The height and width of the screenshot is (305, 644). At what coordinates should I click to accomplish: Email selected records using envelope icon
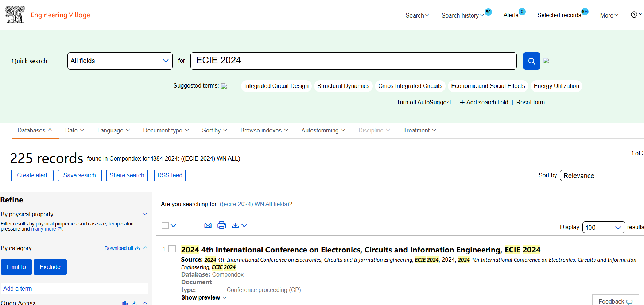208,225
